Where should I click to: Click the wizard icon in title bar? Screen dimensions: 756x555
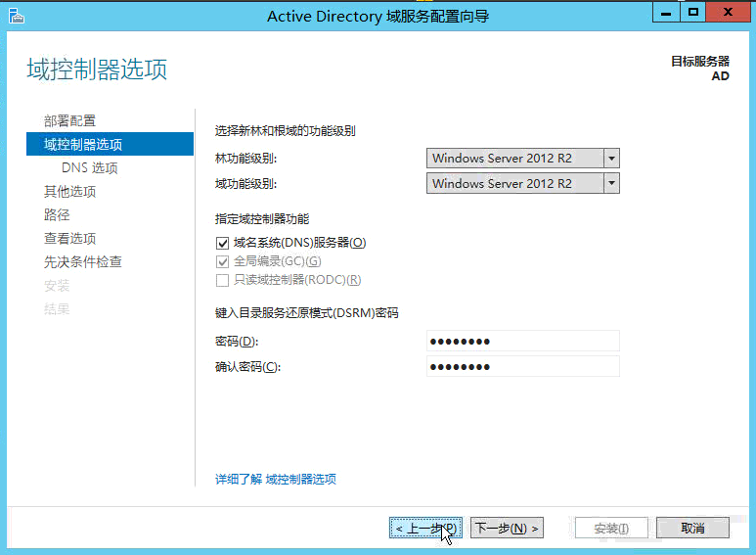point(16,15)
